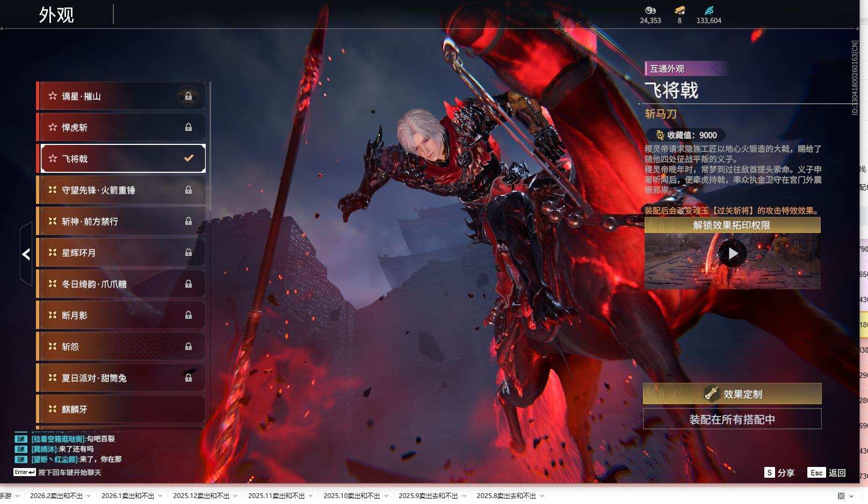Play the skill effect preview video
Viewport: 868px width, 504px height.
coord(733,253)
